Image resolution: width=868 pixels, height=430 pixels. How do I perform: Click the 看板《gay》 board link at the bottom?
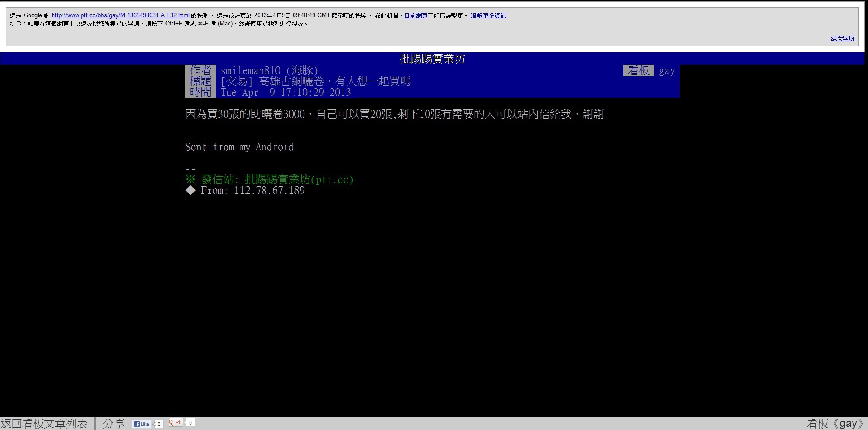pyautogui.click(x=836, y=424)
